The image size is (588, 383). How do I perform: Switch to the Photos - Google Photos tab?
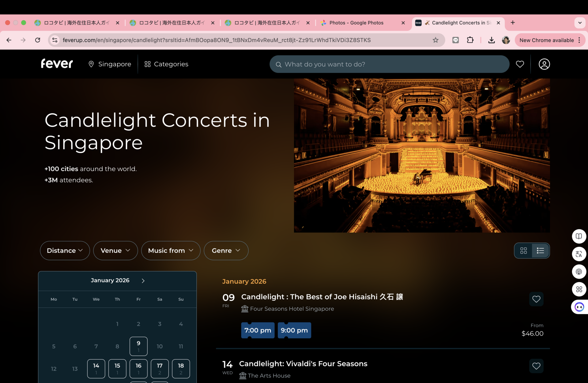pyautogui.click(x=356, y=23)
